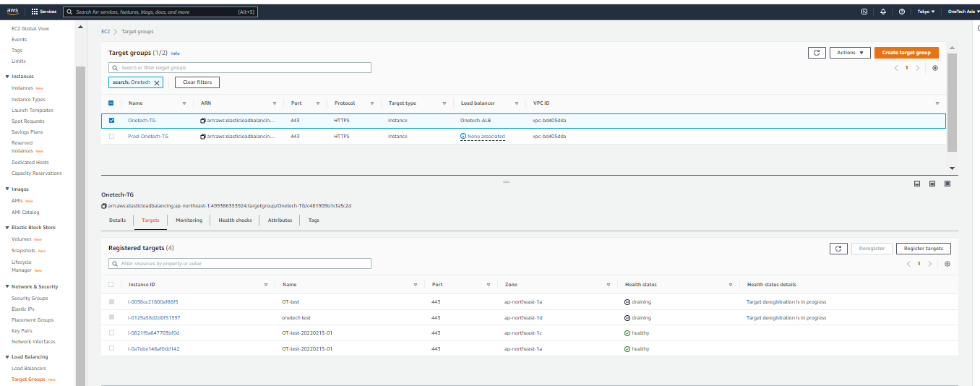Copy the Prod-Onetech-TG row ARN
Image resolution: width=980 pixels, height=386 pixels.
tap(203, 136)
